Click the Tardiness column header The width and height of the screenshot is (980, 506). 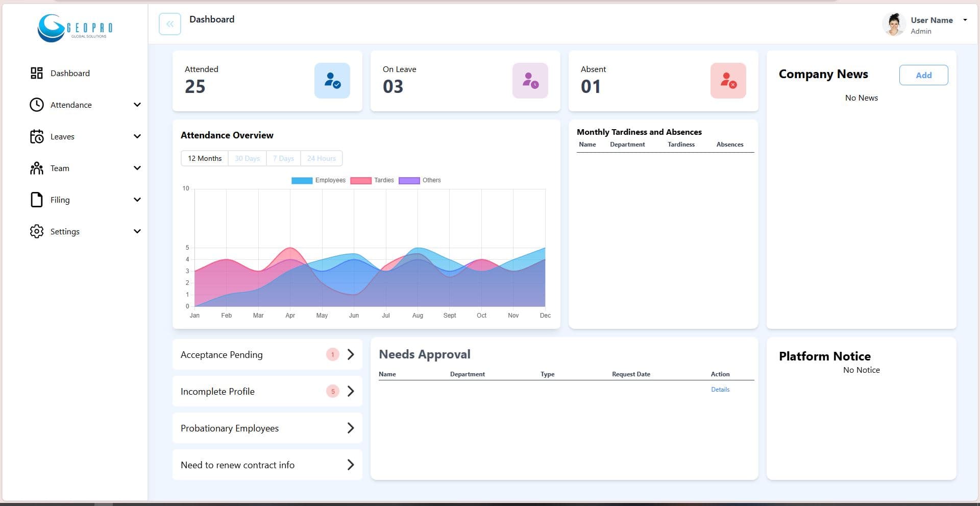tap(681, 144)
